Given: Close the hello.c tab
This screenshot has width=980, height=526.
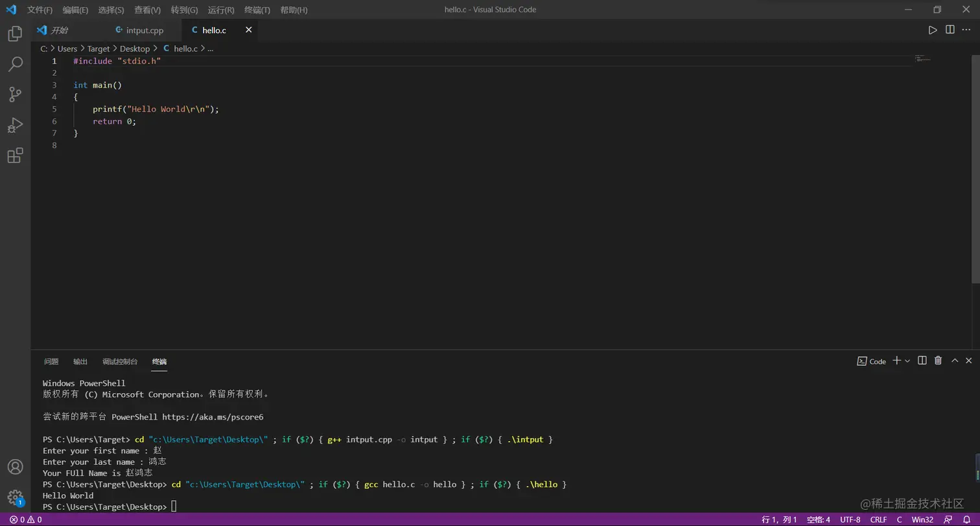Looking at the screenshot, I should tap(248, 30).
